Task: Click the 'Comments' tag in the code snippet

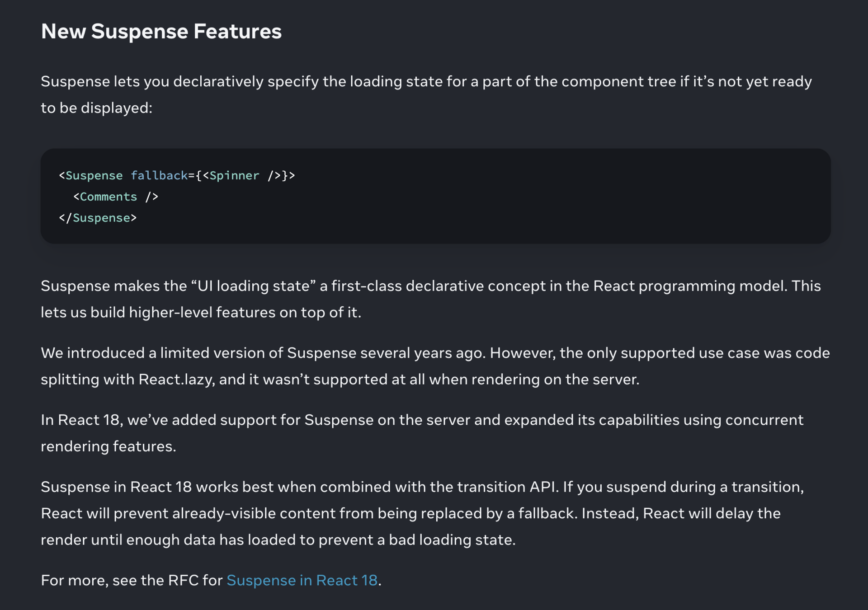Action: coord(108,197)
